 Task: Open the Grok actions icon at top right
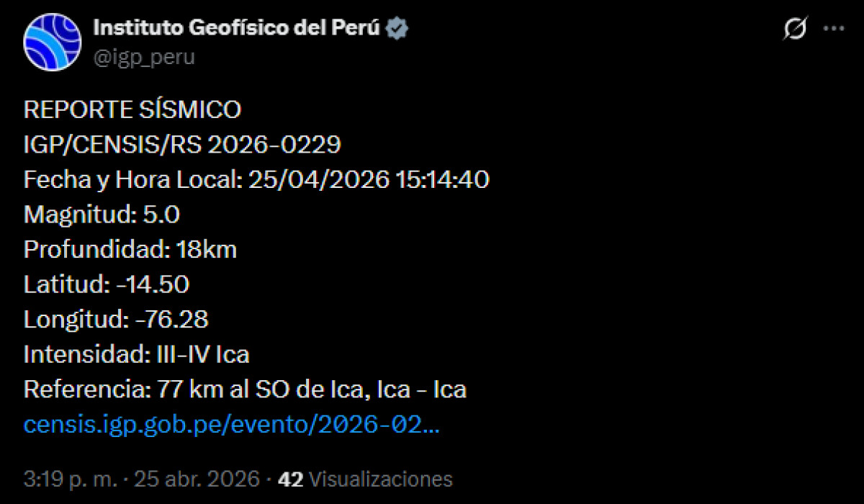pyautogui.click(x=793, y=27)
